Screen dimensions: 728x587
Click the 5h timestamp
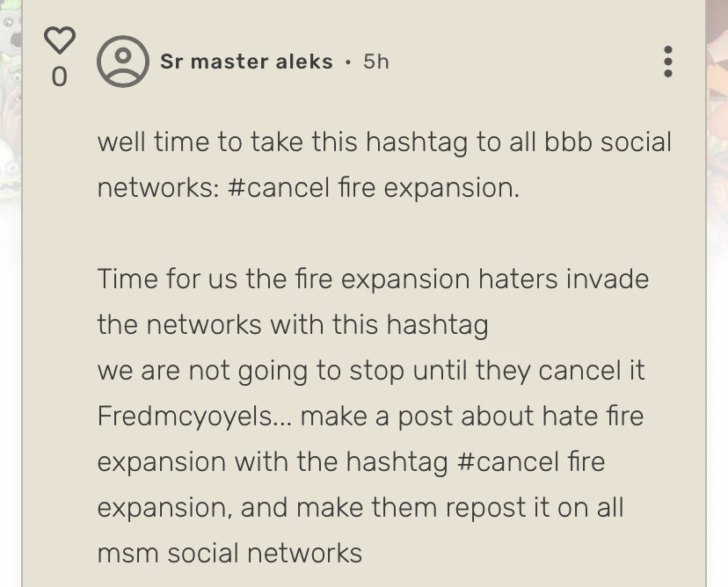[376, 62]
